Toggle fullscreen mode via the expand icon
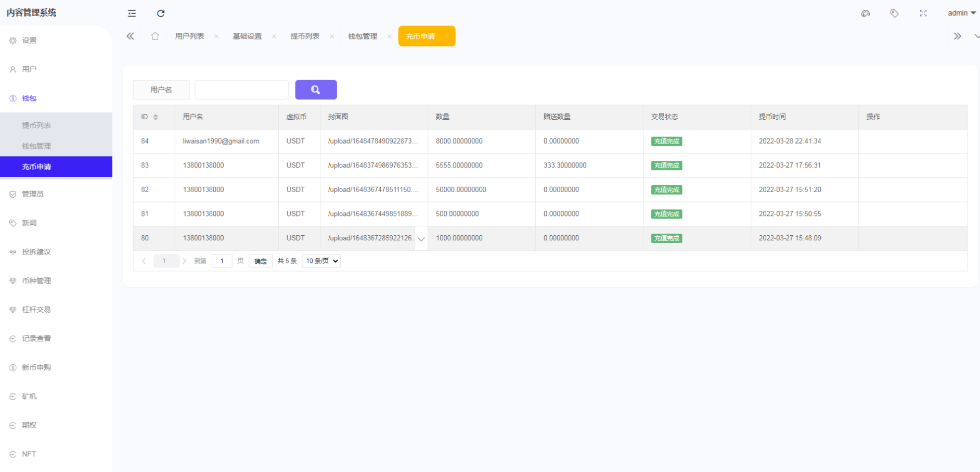Image resolution: width=980 pixels, height=472 pixels. (x=923, y=13)
